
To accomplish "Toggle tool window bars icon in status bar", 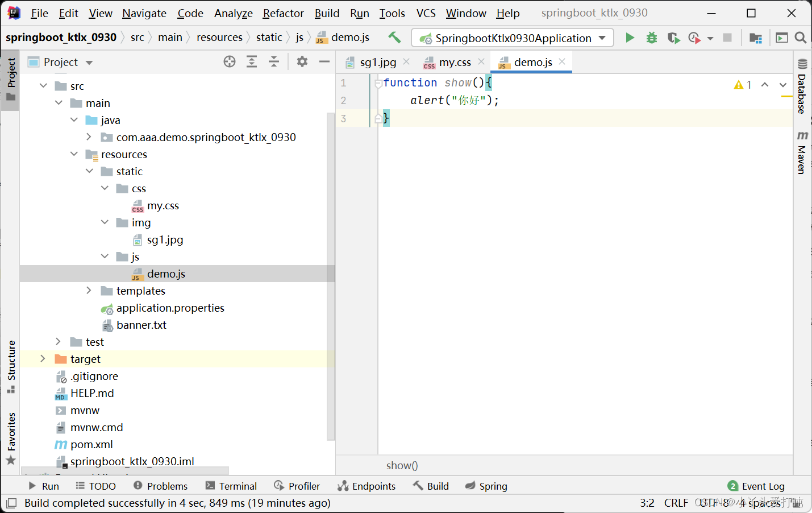I will [x=11, y=503].
